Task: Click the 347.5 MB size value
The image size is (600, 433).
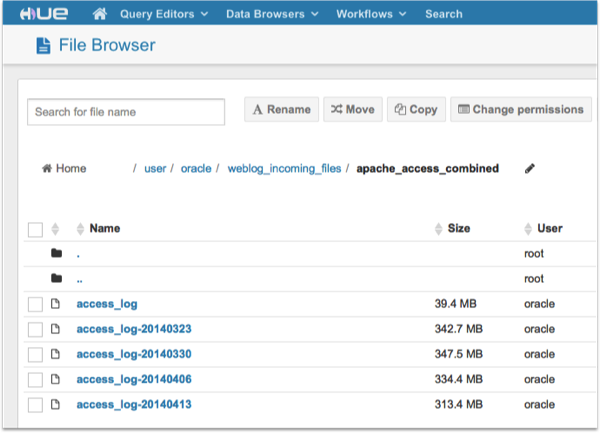Action: tap(458, 354)
